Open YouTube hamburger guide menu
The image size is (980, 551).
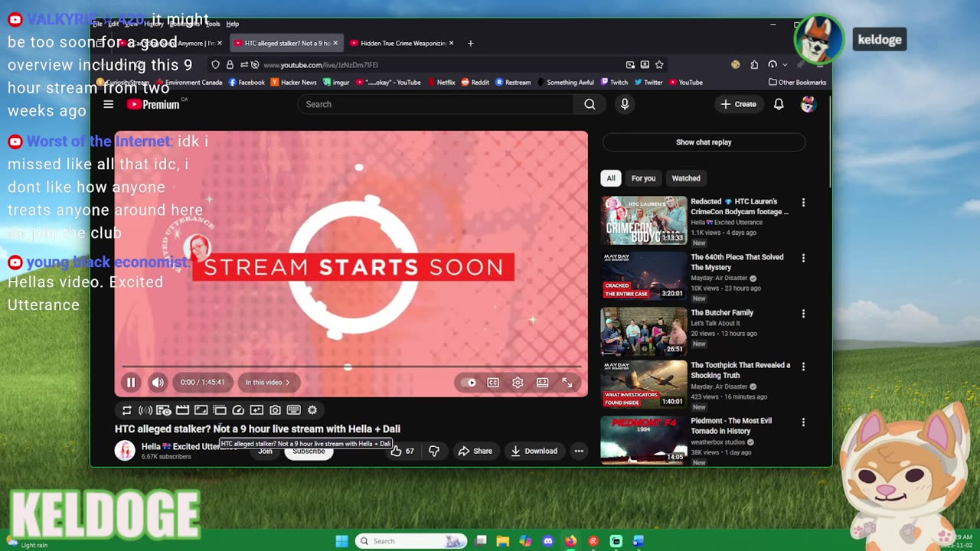pos(109,104)
